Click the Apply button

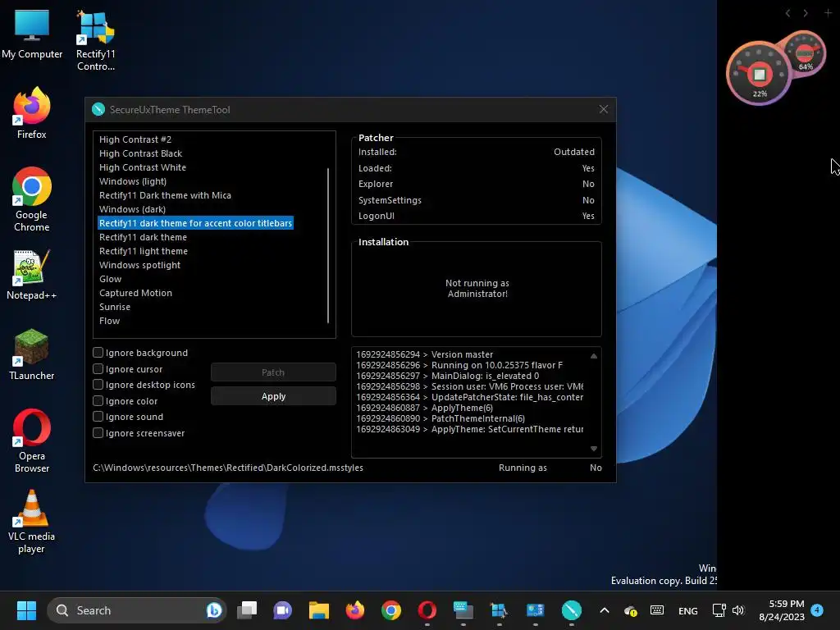[273, 396]
